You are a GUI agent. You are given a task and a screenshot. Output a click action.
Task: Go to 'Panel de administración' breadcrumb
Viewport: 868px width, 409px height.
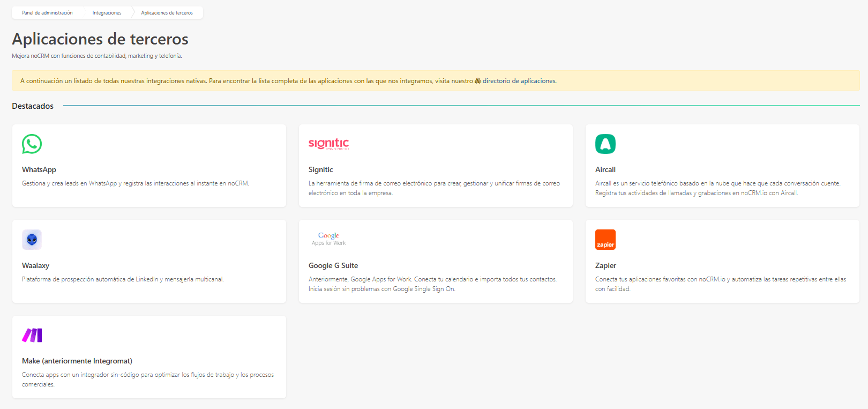tap(47, 13)
